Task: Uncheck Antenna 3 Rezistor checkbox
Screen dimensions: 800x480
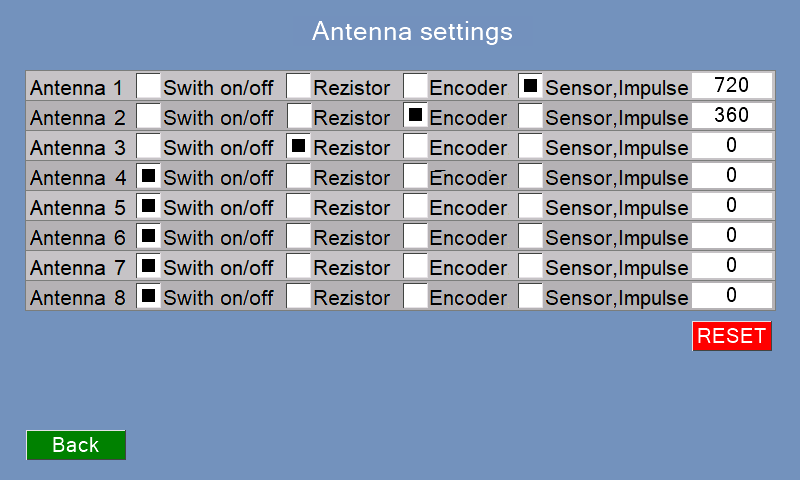Action: tap(298, 146)
